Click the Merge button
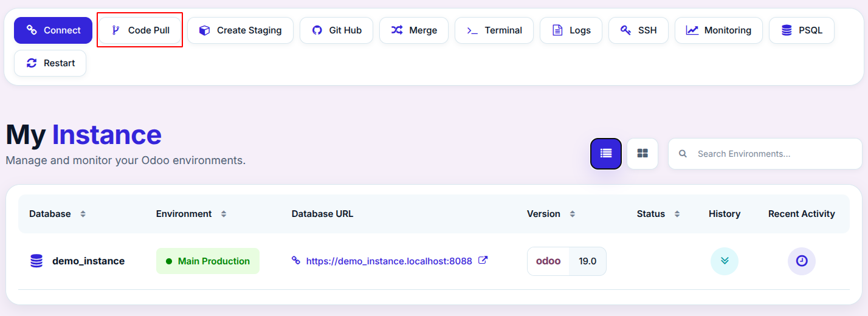This screenshot has width=868, height=316. (414, 30)
